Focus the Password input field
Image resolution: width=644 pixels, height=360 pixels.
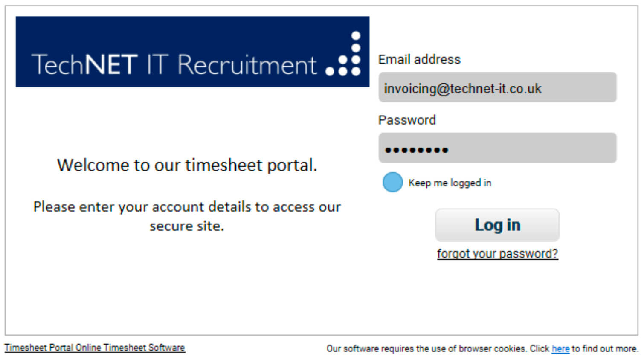coord(497,148)
